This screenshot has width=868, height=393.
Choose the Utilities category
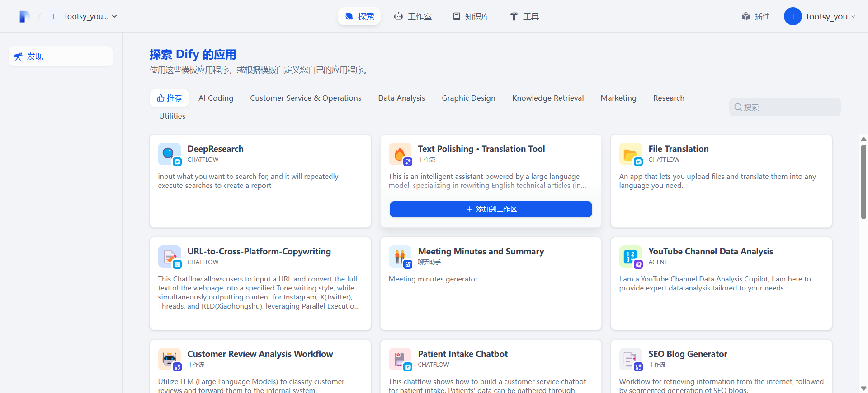point(172,116)
